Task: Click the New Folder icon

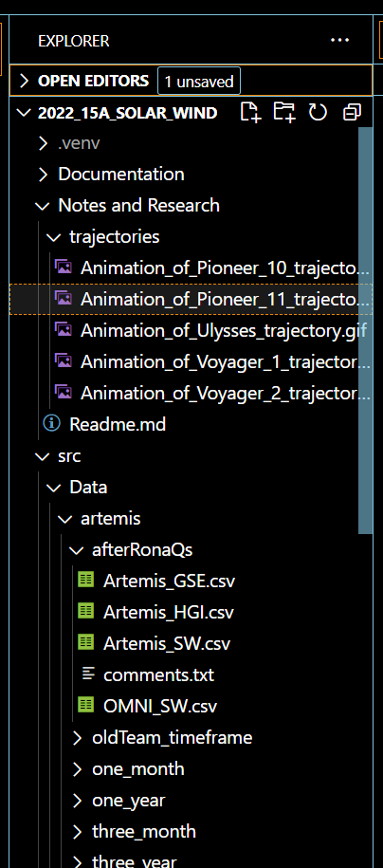Action: (284, 112)
